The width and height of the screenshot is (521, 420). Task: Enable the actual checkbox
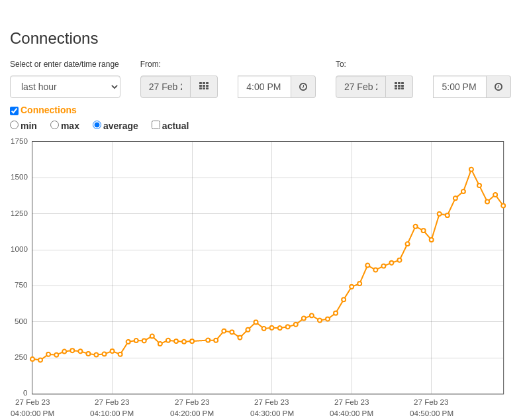(156, 125)
